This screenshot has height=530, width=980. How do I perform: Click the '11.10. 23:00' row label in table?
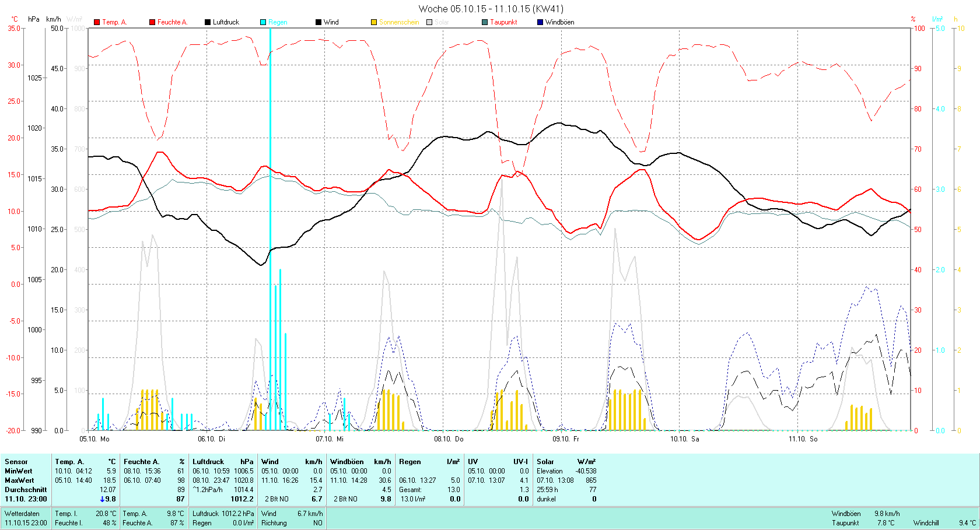click(x=26, y=499)
